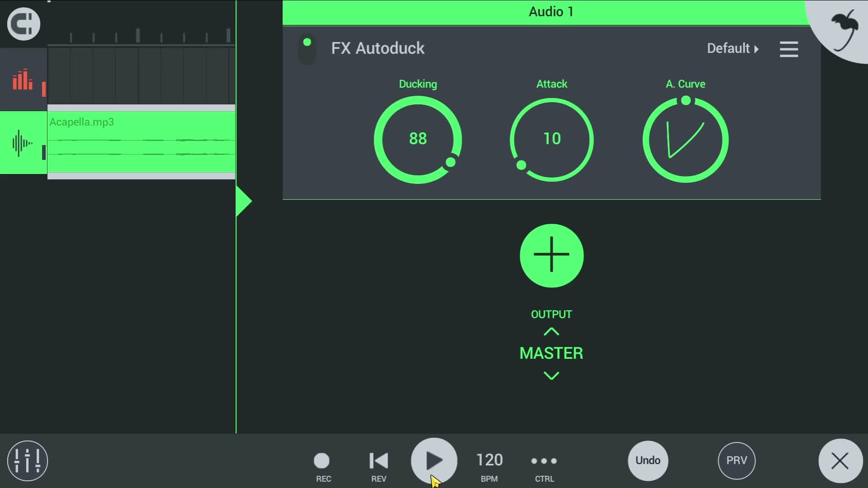868x488 pixels.
Task: Add a new effect with plus button
Action: click(x=552, y=255)
